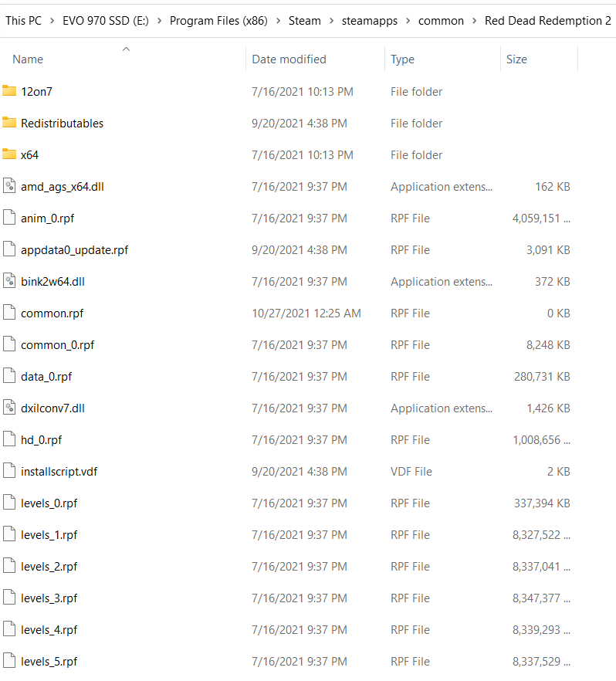Screen dimensions: 616x681
Task: Click size value 8,248 KB
Action: [548, 345]
